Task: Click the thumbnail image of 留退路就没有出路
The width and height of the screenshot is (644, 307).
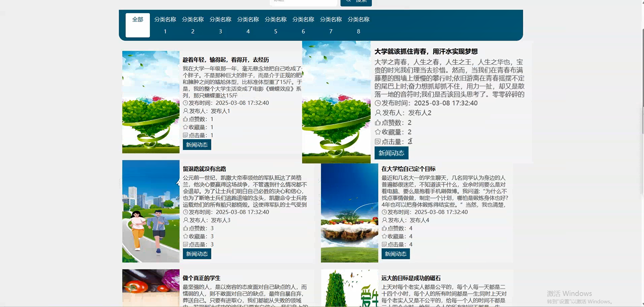Action: pos(151,211)
